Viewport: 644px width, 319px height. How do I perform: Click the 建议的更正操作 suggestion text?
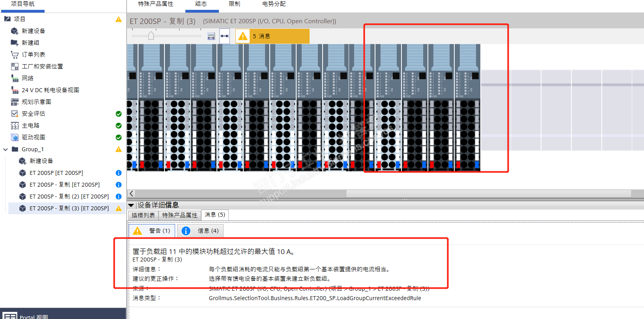pyautogui.click(x=270, y=279)
